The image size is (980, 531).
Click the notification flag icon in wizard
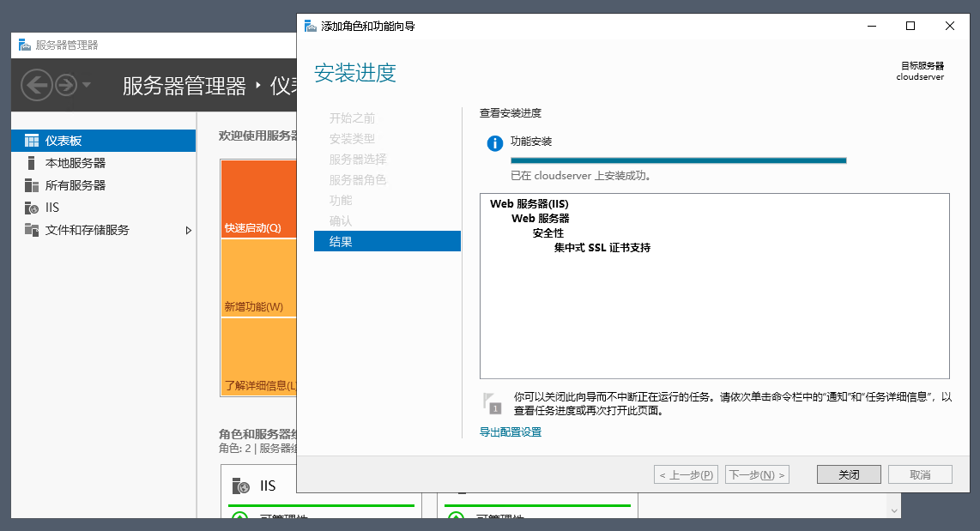point(493,403)
